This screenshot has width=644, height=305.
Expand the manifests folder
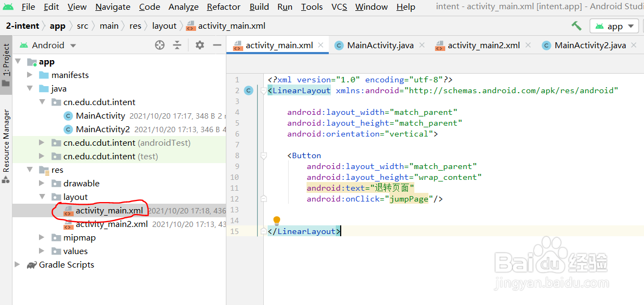tap(30, 75)
